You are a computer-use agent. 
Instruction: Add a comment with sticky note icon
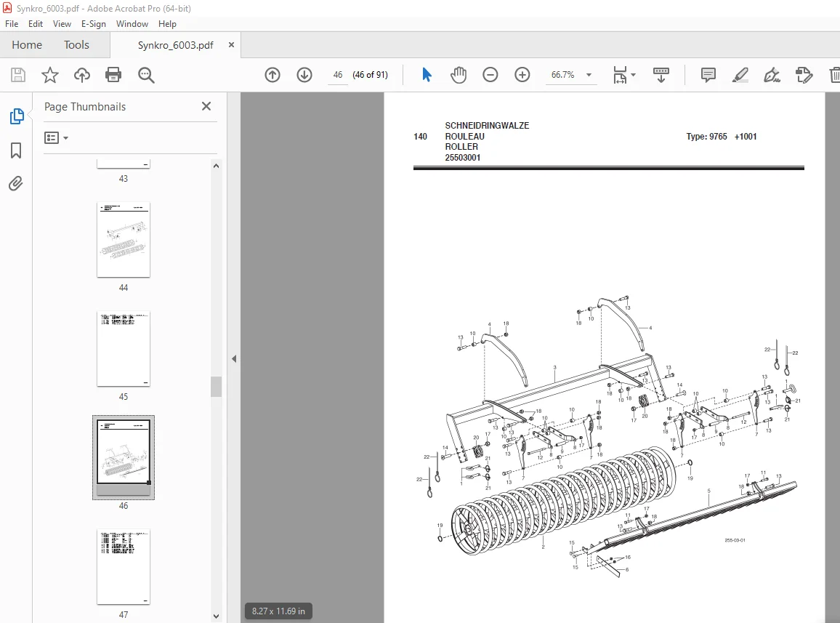pos(708,75)
